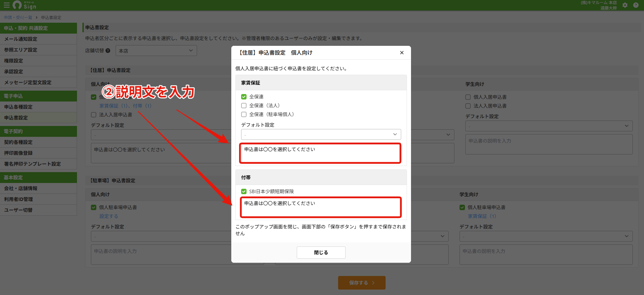Screen dimensions: 644x295
Task: Follow the 申請・受付一覧 breadcrumb link
Action: [18, 17]
